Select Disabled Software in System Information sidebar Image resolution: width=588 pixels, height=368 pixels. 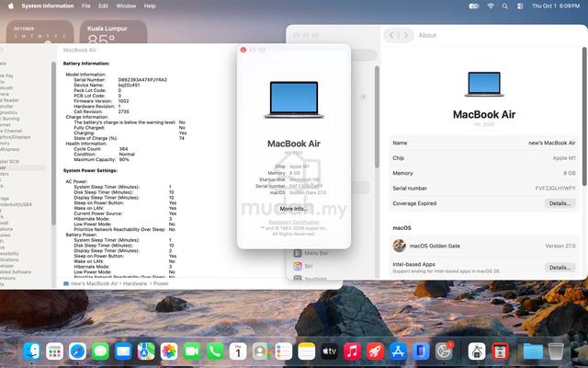coord(16,272)
